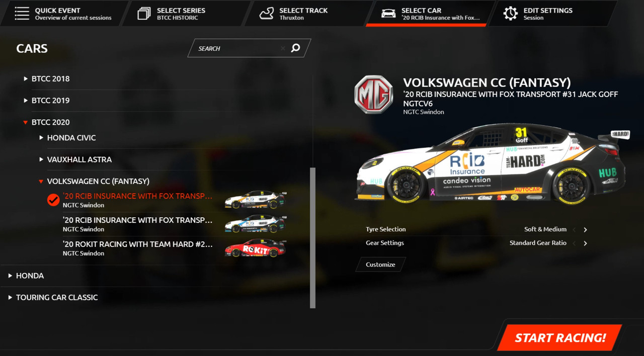Click the Edit Settings gear icon
The height and width of the screenshot is (356, 644).
tap(510, 14)
